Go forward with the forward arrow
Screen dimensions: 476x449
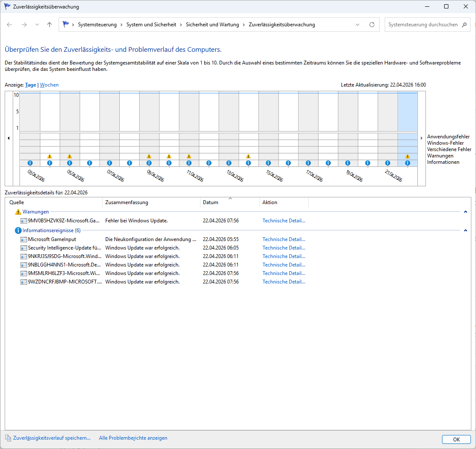[x=24, y=25]
